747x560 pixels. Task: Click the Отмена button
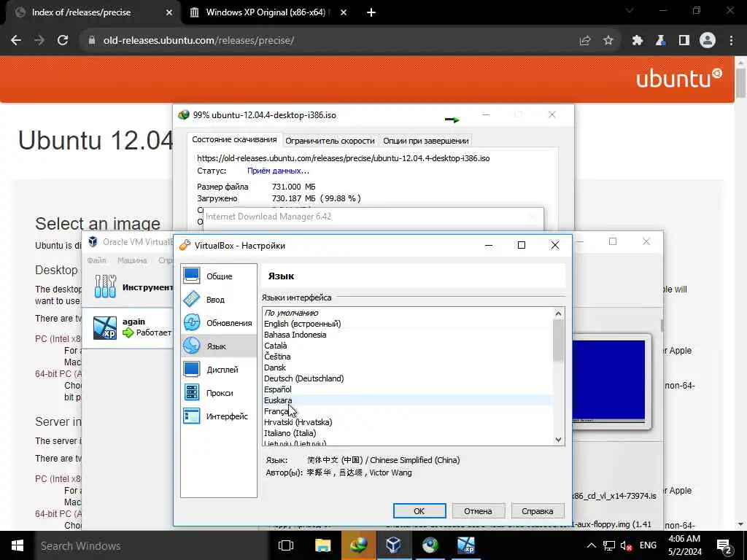pos(478,510)
